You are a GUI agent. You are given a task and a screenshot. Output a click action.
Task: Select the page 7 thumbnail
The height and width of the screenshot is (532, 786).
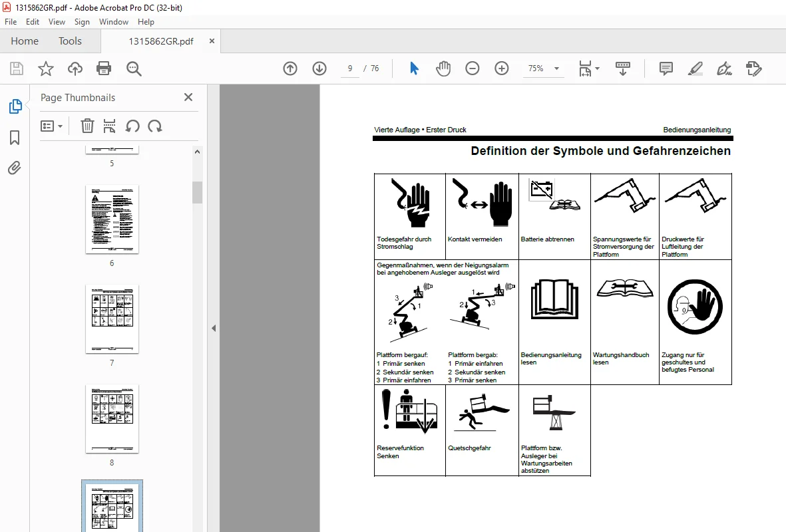click(x=112, y=319)
